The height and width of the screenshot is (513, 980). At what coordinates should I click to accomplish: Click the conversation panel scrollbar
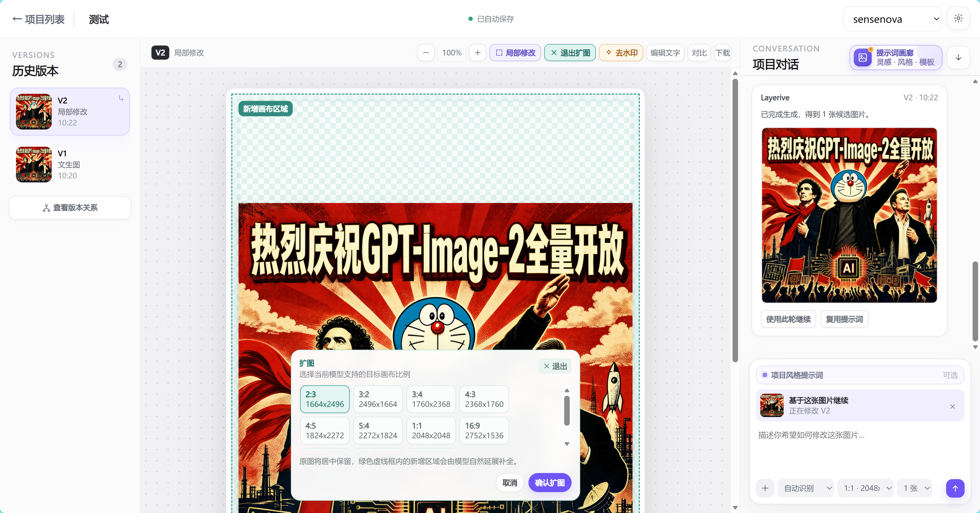[975, 300]
